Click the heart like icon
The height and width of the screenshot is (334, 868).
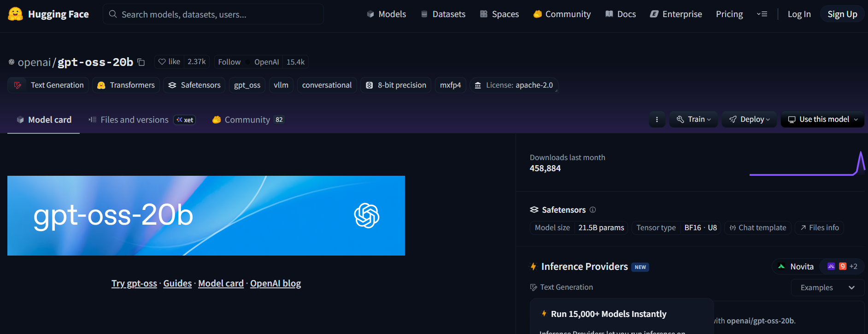162,62
